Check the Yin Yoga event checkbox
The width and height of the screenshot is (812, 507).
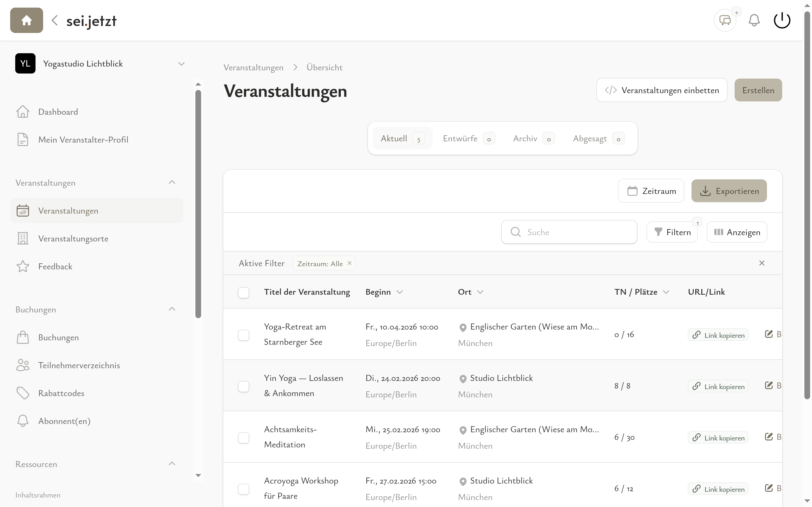244,386
